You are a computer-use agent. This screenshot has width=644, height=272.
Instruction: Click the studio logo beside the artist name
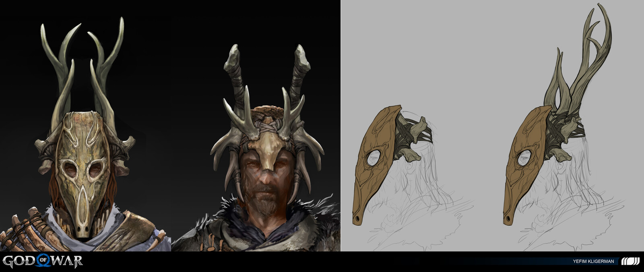[x=630, y=261]
